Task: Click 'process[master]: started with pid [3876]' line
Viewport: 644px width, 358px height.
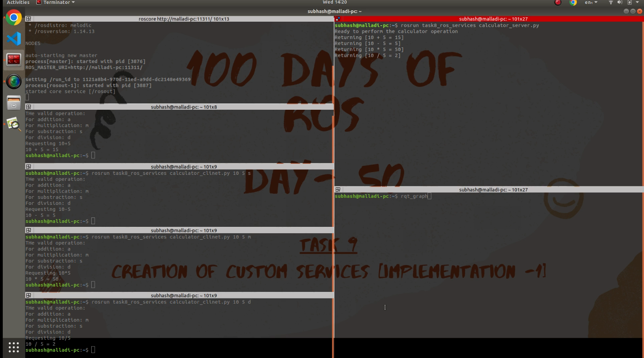Action: coord(85,62)
